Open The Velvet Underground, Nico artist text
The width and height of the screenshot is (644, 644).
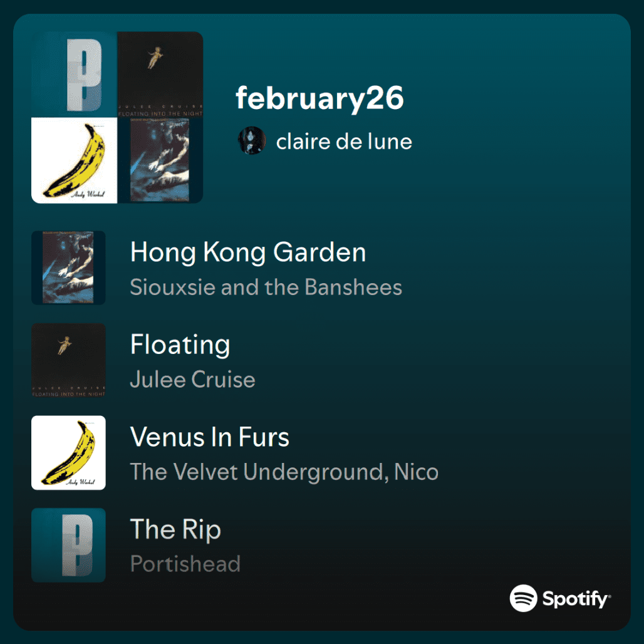284,472
